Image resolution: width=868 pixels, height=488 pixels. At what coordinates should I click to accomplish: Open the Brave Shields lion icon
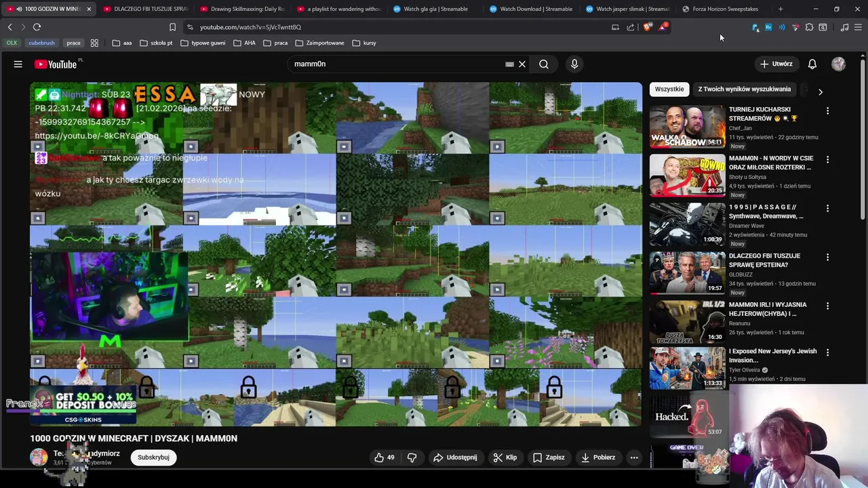(648, 27)
